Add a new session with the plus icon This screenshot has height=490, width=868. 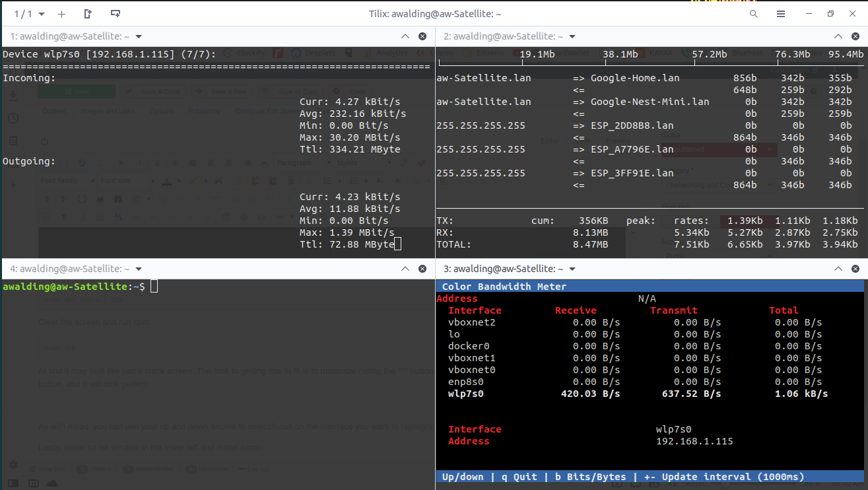click(61, 14)
